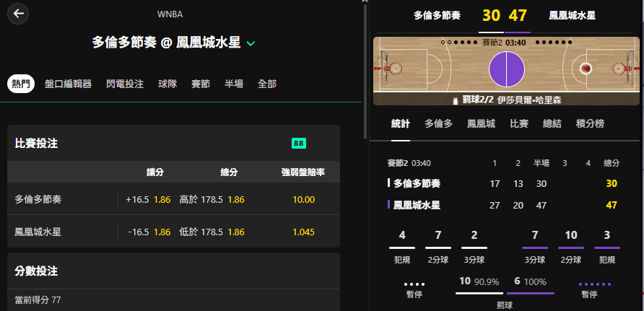Select the 熱門 tab

tap(21, 84)
